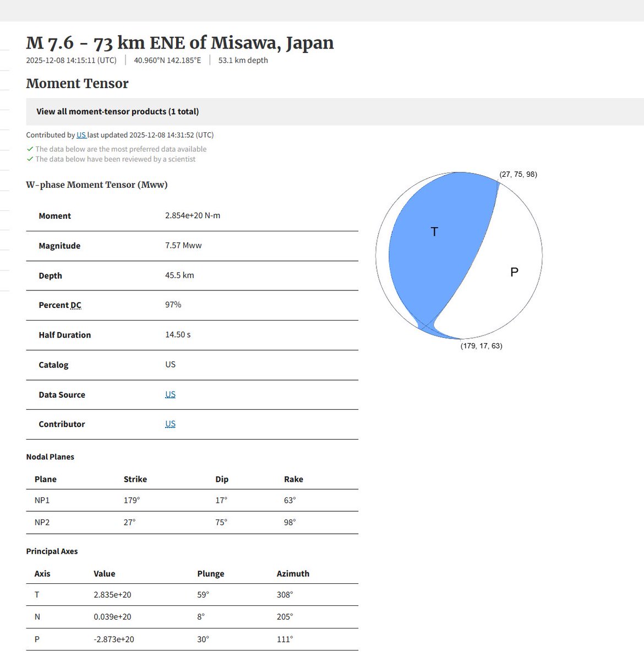
Task: Click the NP1 dip value '17°'
Action: tap(221, 500)
